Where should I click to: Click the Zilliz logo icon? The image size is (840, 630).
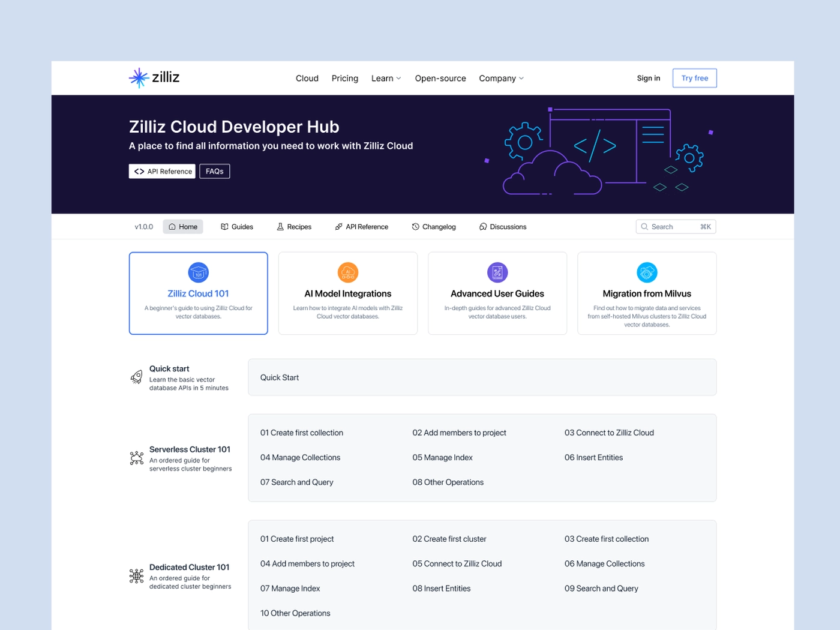tap(138, 77)
